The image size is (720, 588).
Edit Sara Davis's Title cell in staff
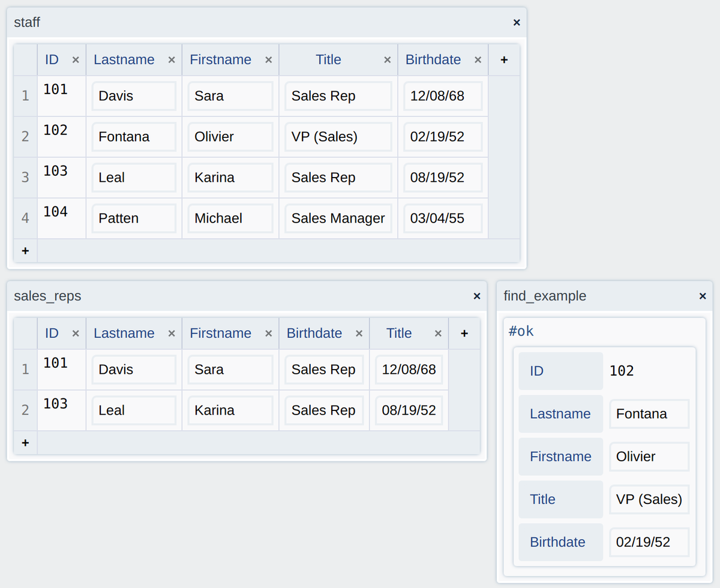[x=338, y=95]
